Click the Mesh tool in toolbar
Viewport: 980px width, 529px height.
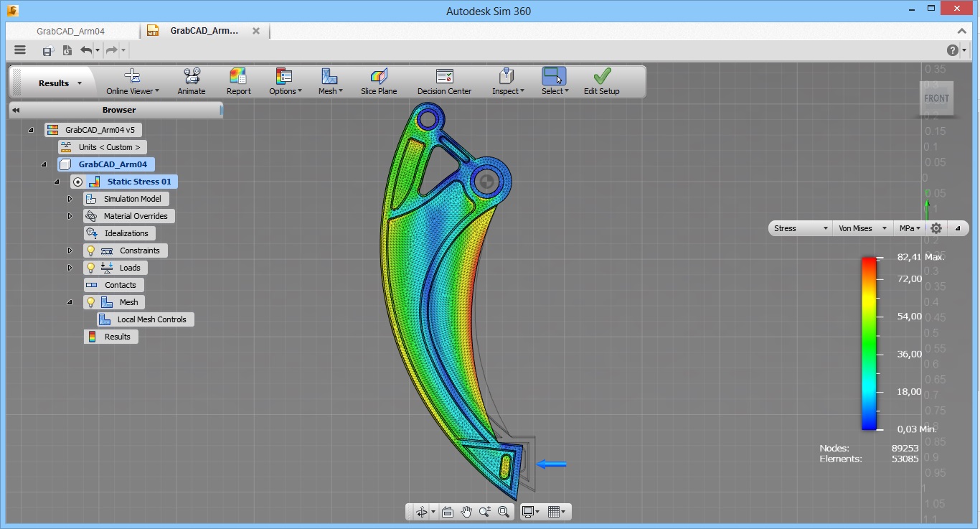330,82
